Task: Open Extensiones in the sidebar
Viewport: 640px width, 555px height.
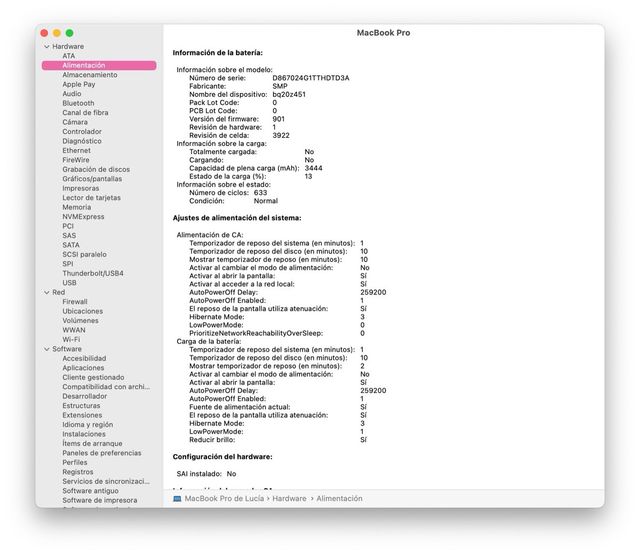Action: click(x=82, y=415)
